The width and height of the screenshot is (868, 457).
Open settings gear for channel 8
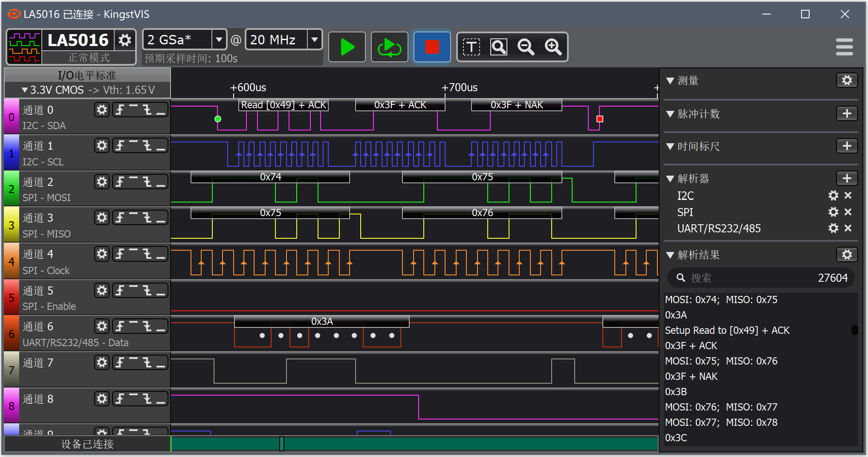point(102,399)
